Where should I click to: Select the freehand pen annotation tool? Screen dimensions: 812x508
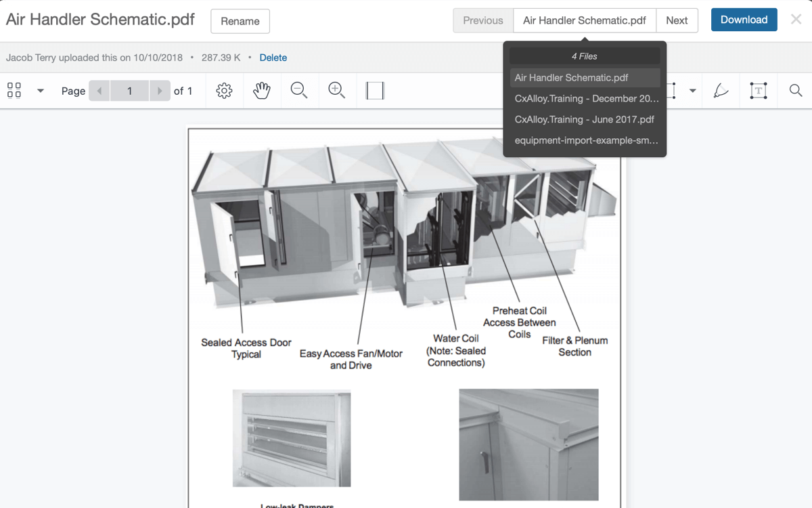pyautogui.click(x=721, y=91)
